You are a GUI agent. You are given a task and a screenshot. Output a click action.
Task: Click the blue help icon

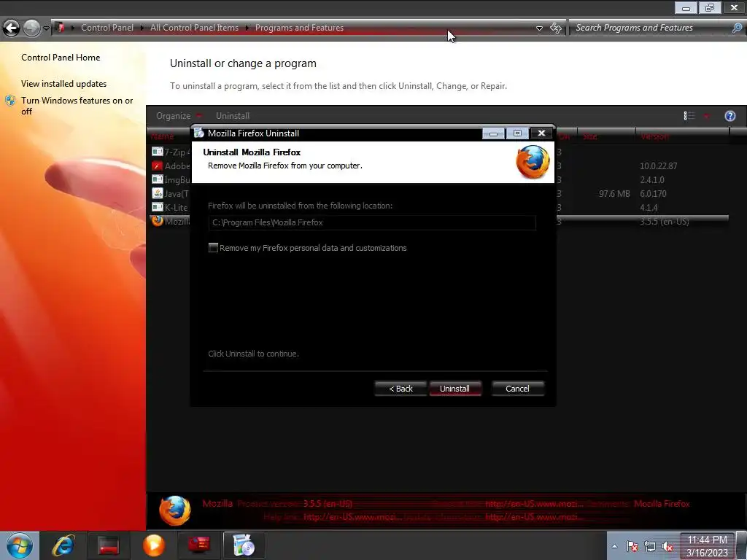(729, 116)
